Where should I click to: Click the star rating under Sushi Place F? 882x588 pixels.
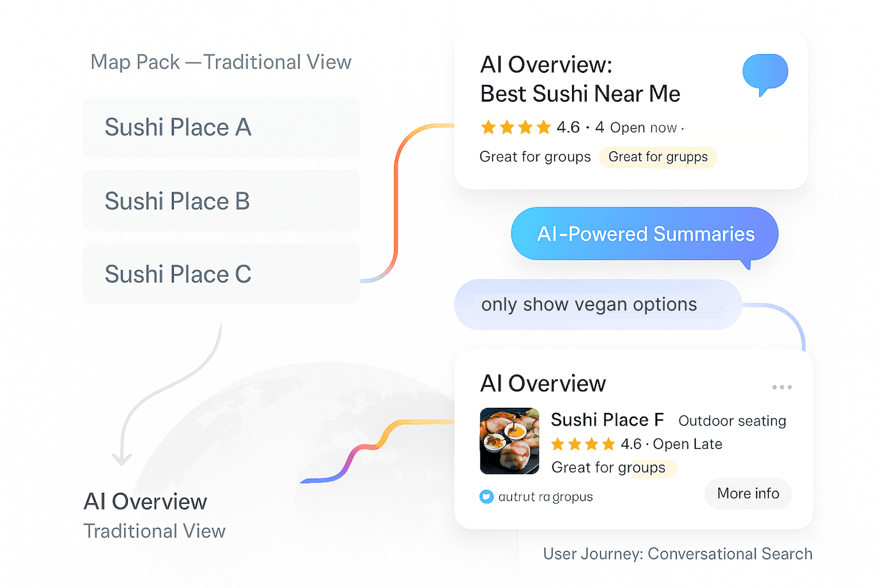(x=582, y=444)
